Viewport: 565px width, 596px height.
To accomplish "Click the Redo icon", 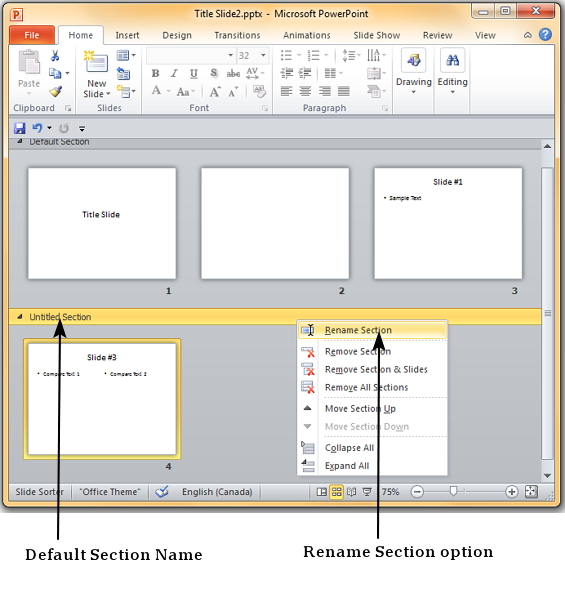I will coord(64,128).
